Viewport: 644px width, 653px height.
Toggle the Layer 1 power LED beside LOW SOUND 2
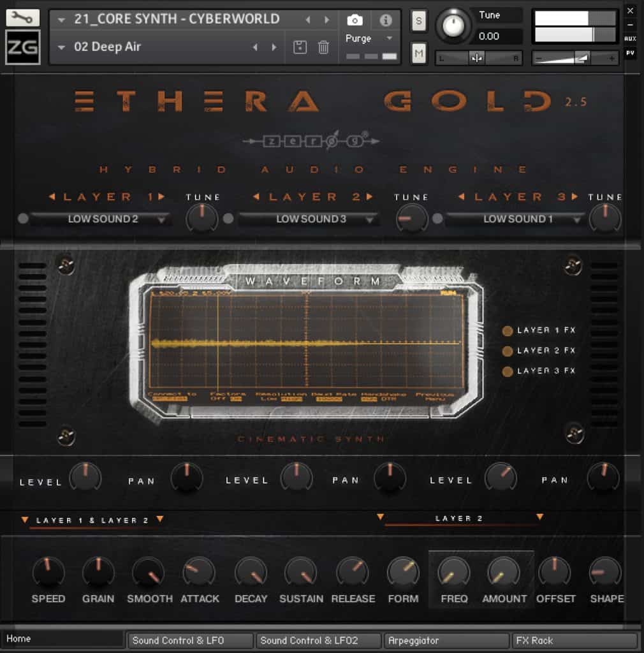tap(24, 218)
